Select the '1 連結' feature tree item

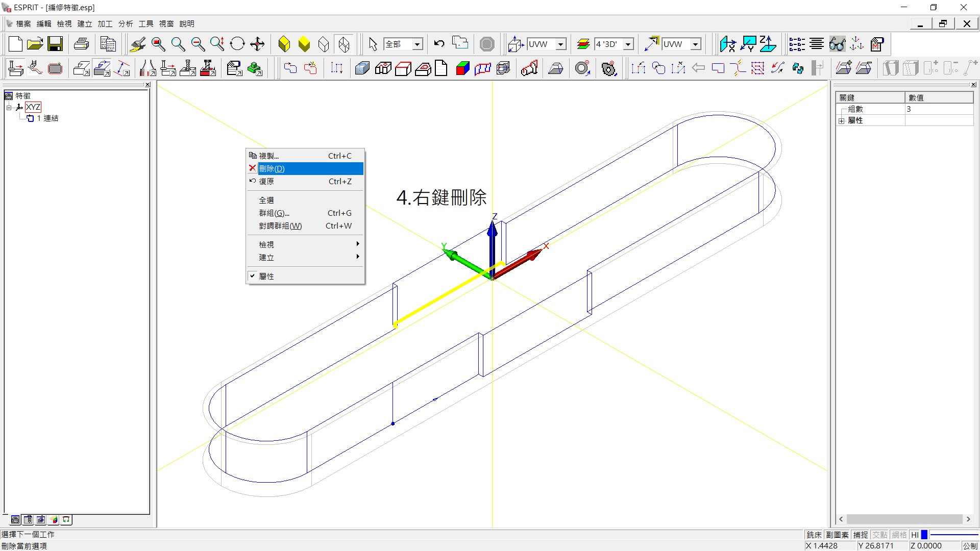47,118
